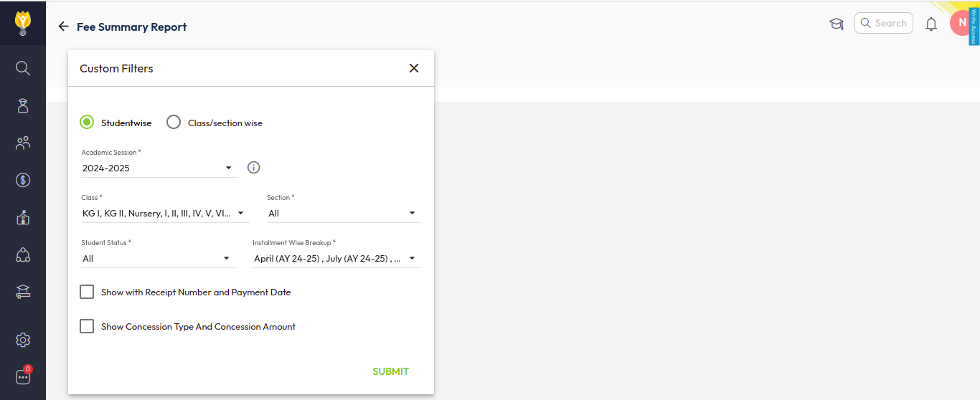Click the back arrow beside Fee Summary Report

pos(63,27)
